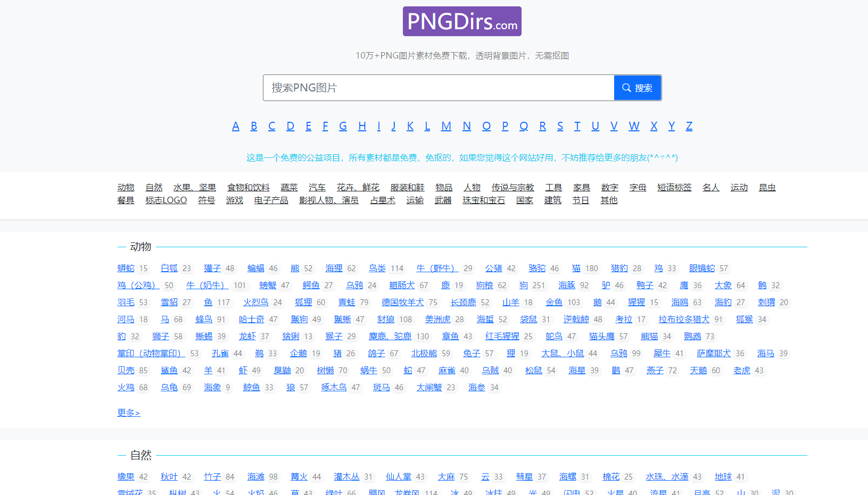Navigate to 珠宝和宝石 category
The width and height of the screenshot is (868, 495).
point(484,200)
